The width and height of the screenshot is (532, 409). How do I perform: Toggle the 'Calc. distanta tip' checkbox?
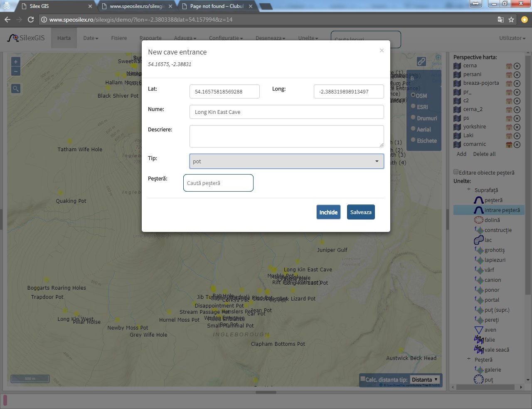(x=363, y=379)
